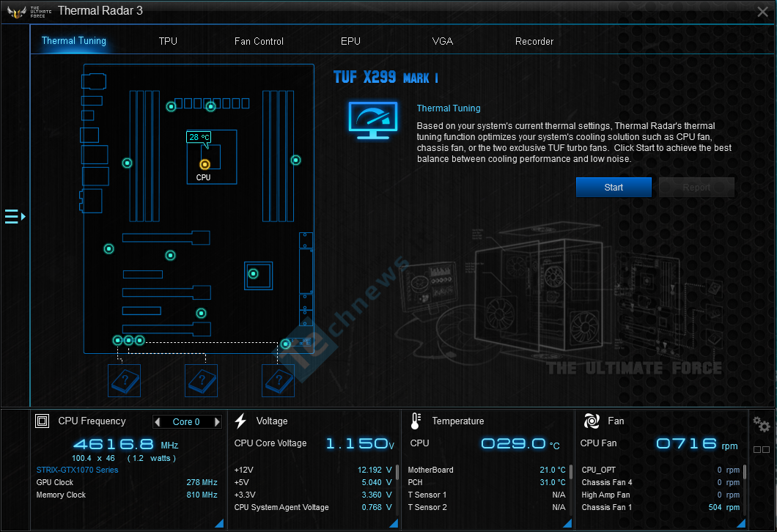Click the High Amp Fan row
Viewport: 777px width, 532px height.
[x=660, y=495]
